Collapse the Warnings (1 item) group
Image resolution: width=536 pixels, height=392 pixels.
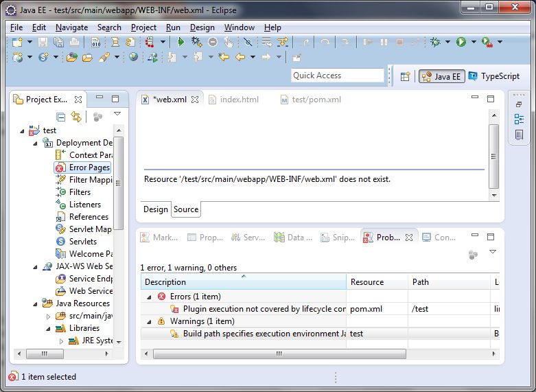click(x=149, y=321)
